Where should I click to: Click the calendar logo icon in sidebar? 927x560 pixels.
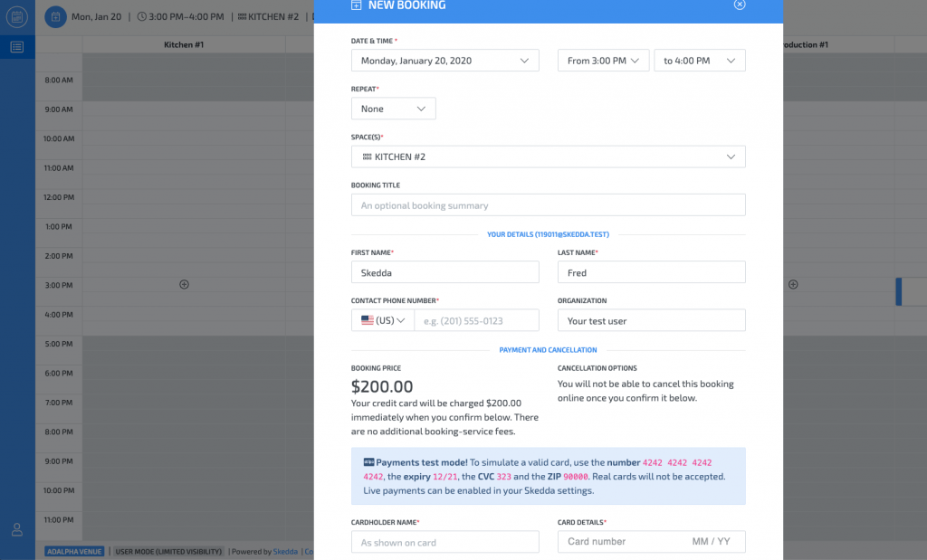coord(17,16)
